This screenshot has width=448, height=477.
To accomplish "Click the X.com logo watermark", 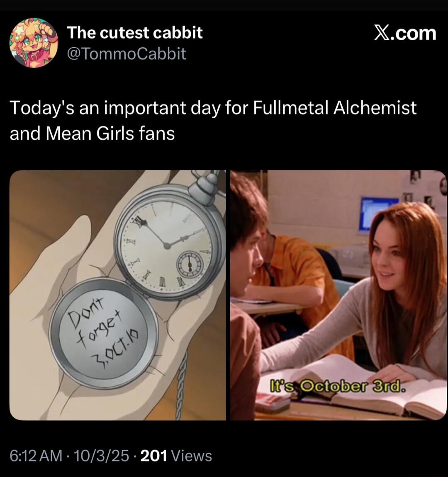I will point(405,33).
